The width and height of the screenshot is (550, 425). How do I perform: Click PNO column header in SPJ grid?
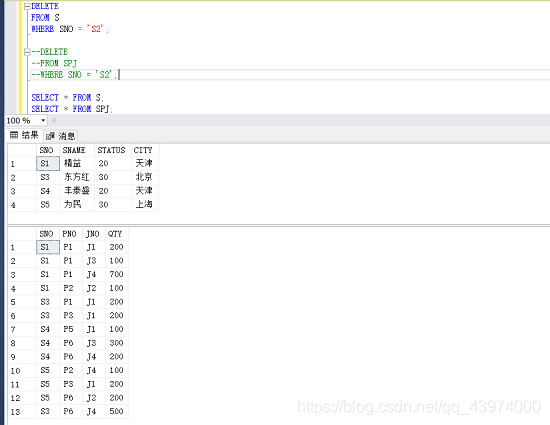point(71,234)
